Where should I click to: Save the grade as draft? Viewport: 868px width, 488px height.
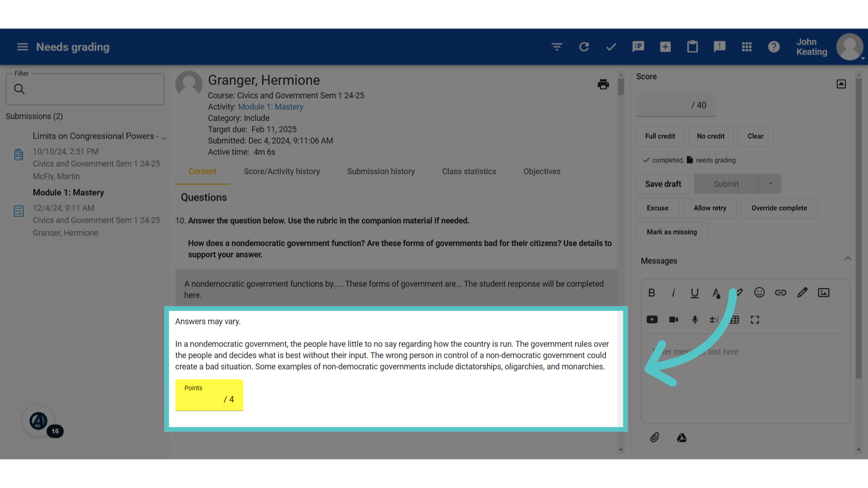click(x=663, y=184)
